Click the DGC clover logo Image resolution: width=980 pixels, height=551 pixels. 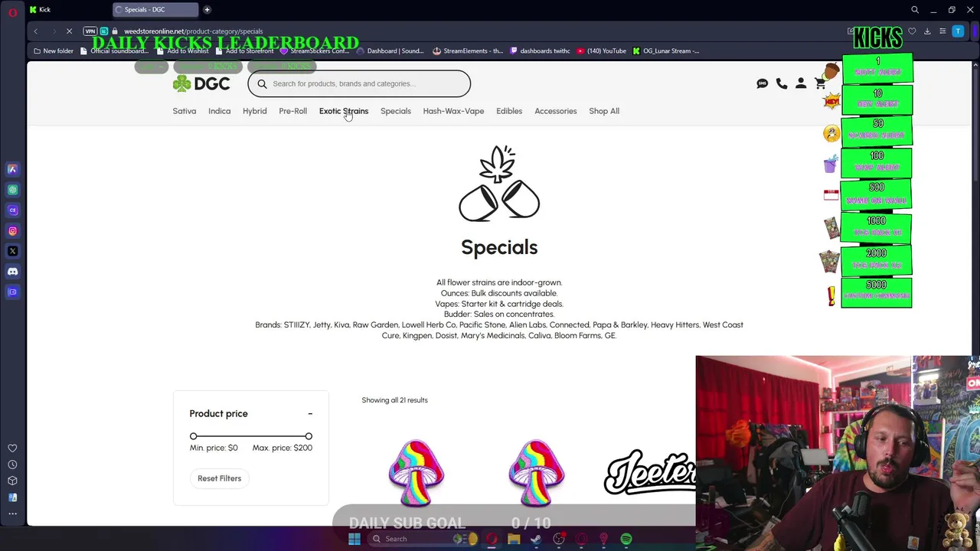201,83
